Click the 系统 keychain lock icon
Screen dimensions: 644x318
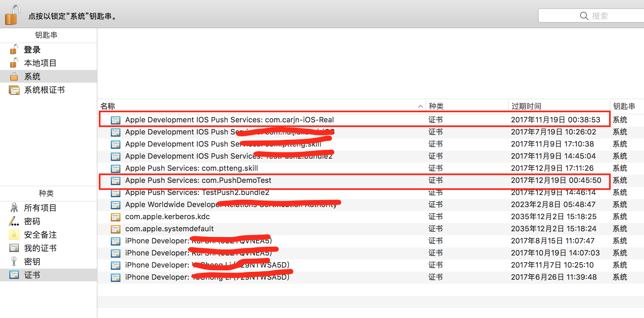14,77
